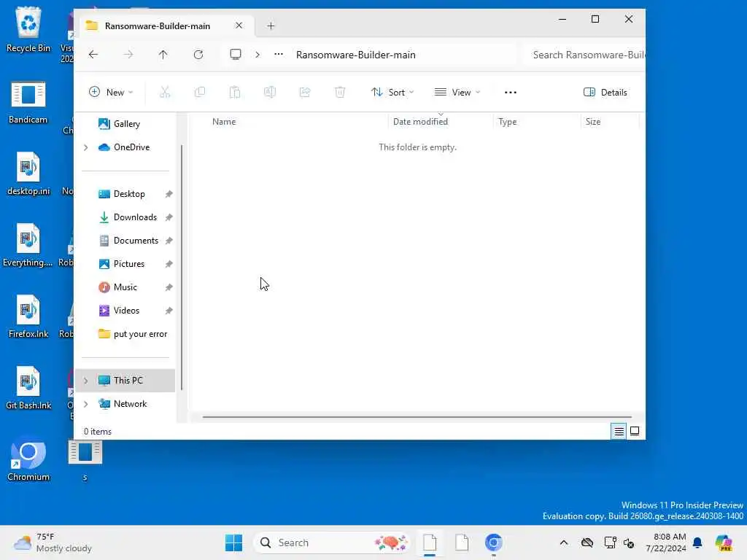Sort by the Date modified column
This screenshot has height=560, width=747.
tap(420, 122)
